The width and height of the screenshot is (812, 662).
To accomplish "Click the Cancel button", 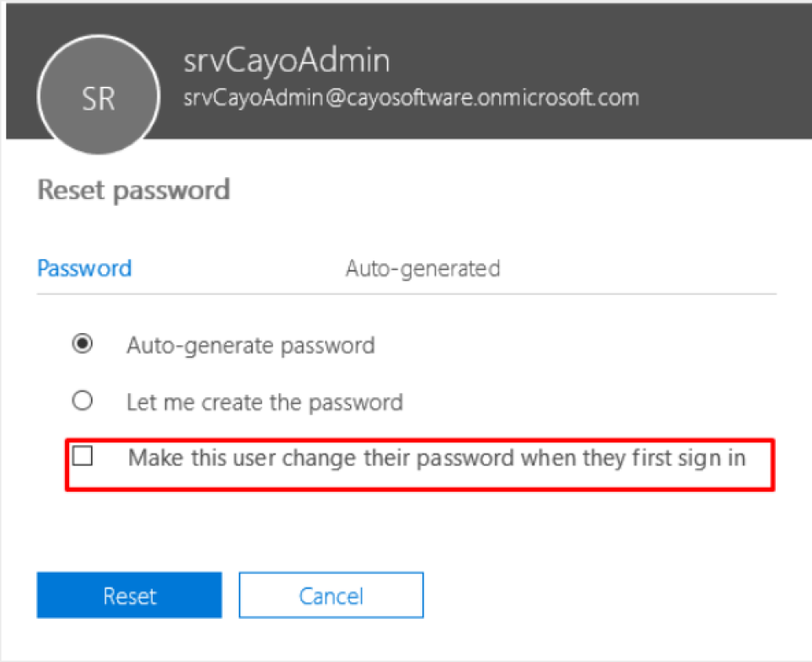I will tap(331, 595).
